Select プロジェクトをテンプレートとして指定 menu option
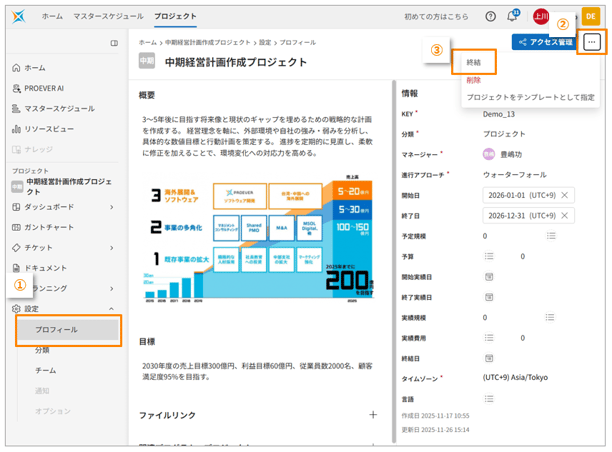612x452 pixels. (530, 97)
